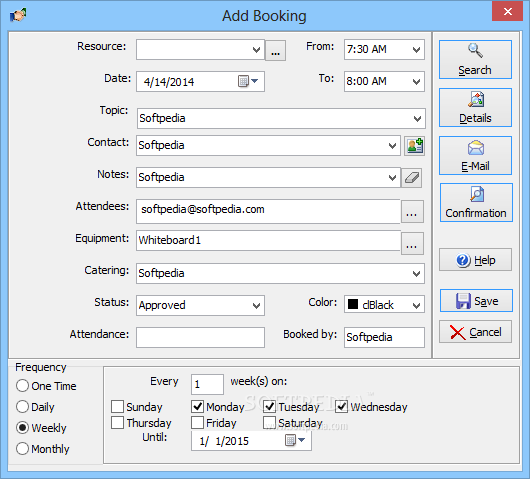530x479 pixels.
Task: Click the Equipment field with Whiteboard1
Action: point(268,240)
